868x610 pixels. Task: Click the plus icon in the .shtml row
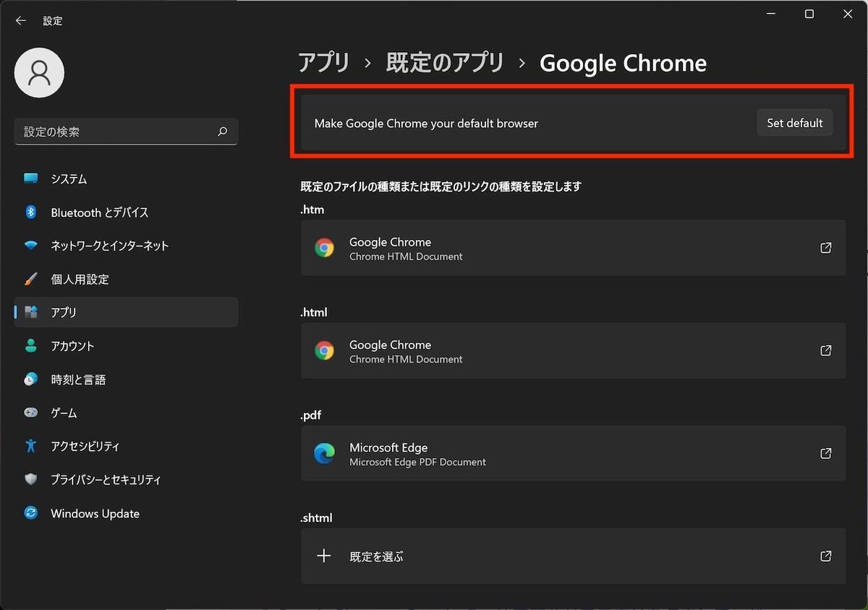point(324,556)
